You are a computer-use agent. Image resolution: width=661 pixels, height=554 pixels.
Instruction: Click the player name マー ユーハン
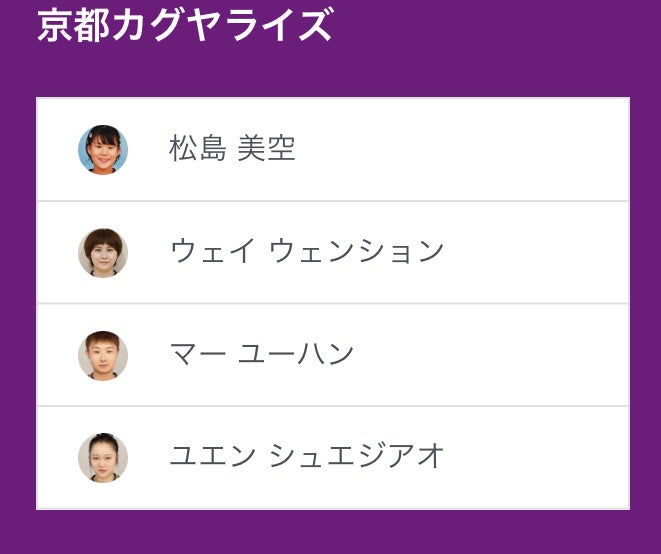coord(262,355)
